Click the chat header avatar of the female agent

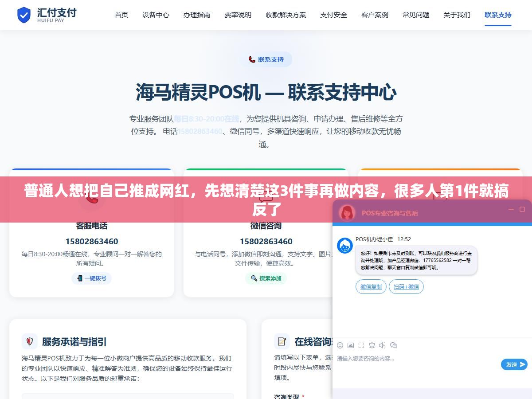(347, 213)
